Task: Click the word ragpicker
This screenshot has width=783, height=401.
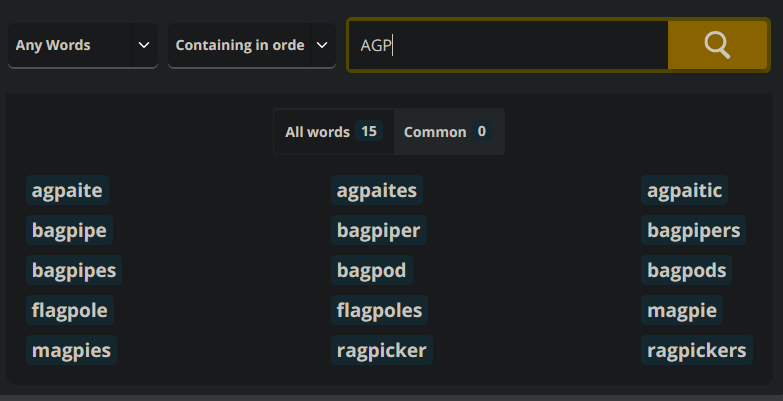Action: [x=382, y=350]
